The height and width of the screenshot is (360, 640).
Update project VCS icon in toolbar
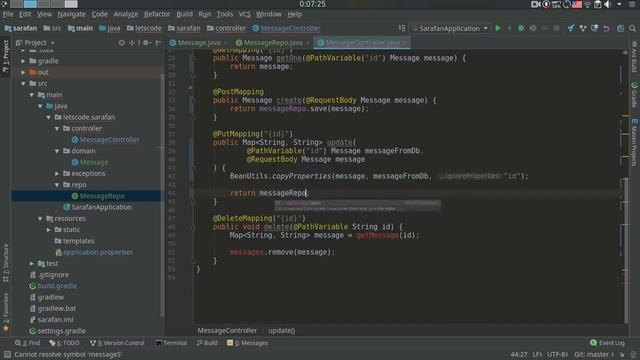pos(571,29)
